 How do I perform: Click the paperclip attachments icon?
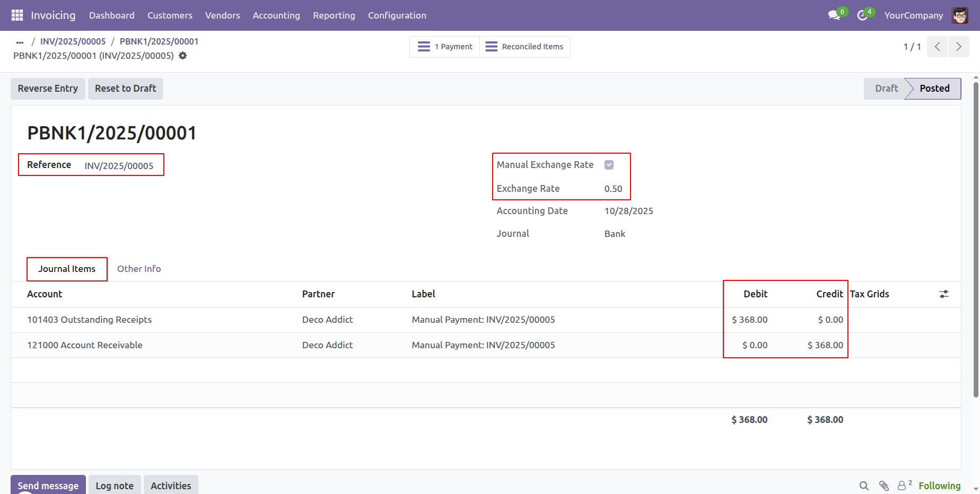click(x=884, y=486)
